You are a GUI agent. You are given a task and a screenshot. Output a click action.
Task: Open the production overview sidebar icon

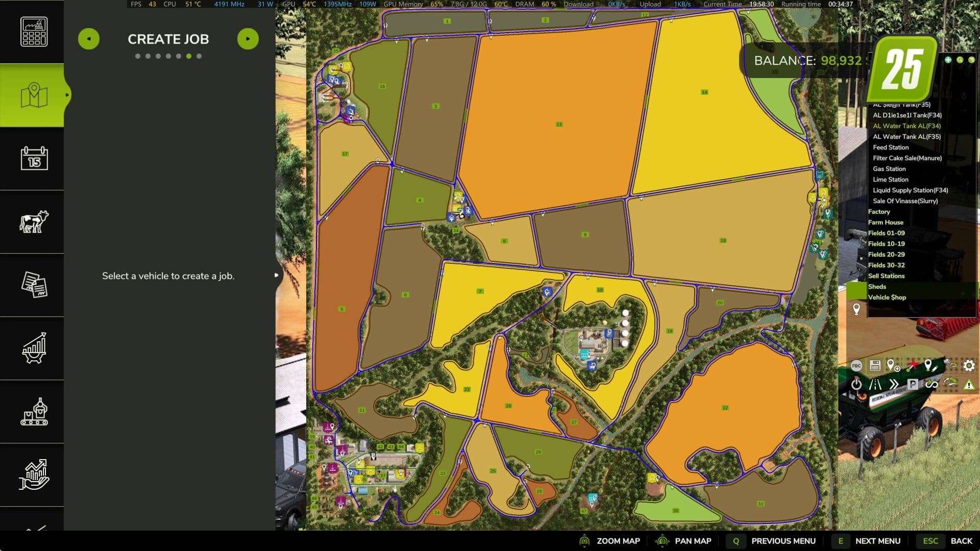pos(34,32)
